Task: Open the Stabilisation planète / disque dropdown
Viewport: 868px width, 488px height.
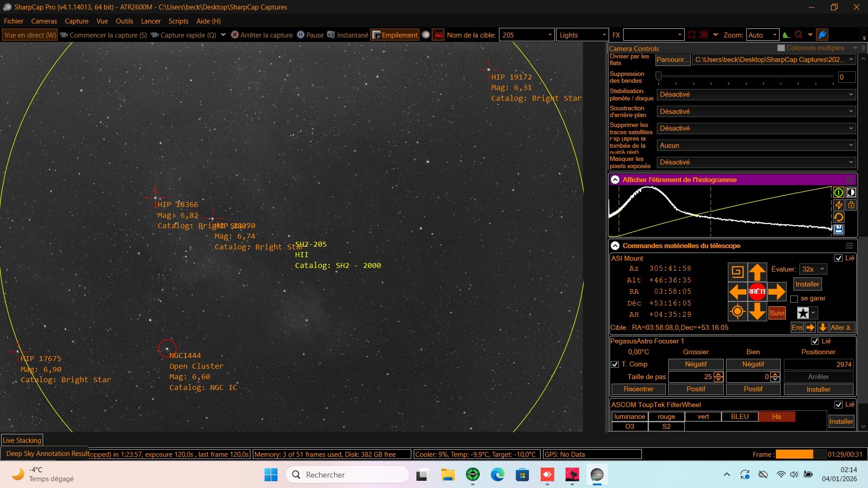Action: (x=756, y=94)
